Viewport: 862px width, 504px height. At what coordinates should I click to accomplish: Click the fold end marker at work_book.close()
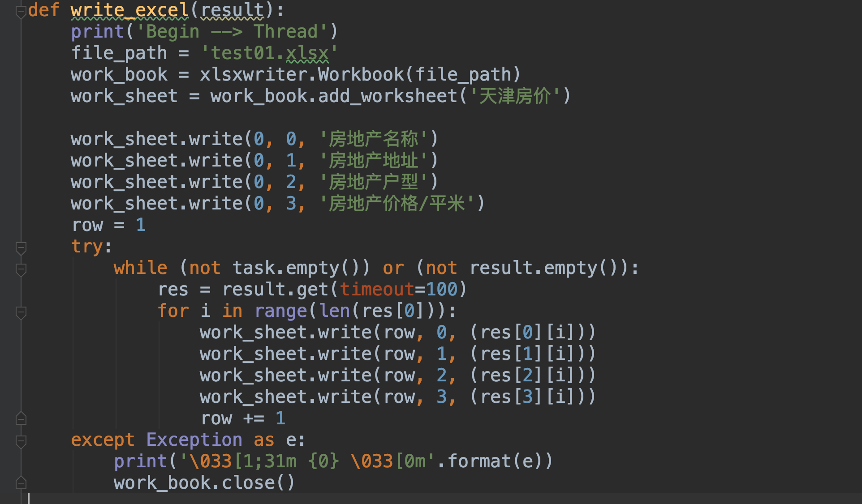pyautogui.click(x=21, y=483)
